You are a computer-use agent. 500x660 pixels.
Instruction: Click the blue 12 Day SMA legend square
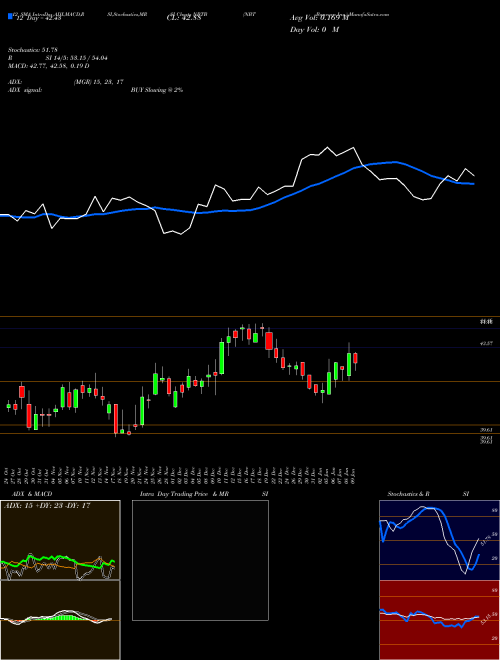tap(10, 17)
